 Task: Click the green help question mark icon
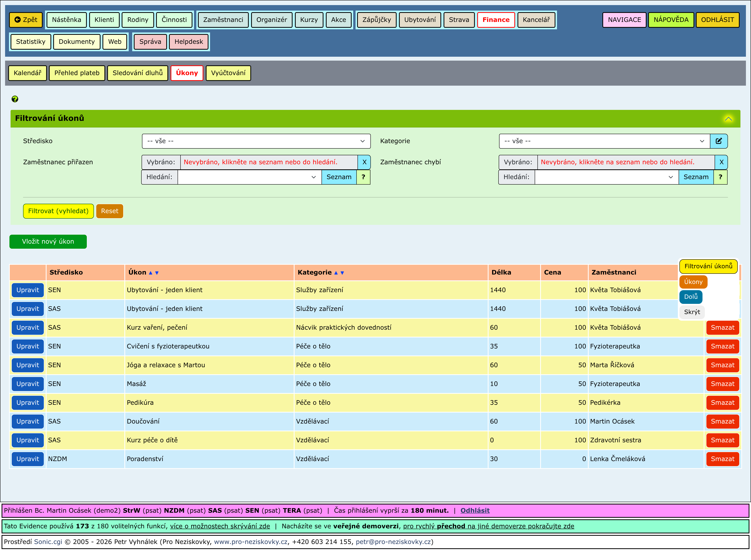point(15,99)
